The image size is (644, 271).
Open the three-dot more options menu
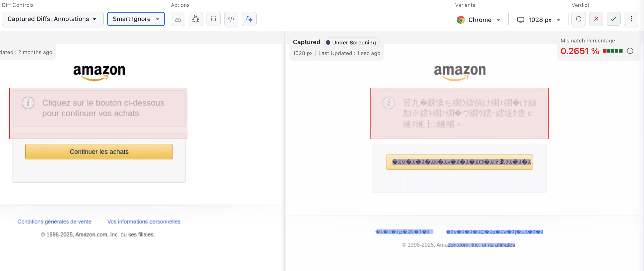[631, 19]
